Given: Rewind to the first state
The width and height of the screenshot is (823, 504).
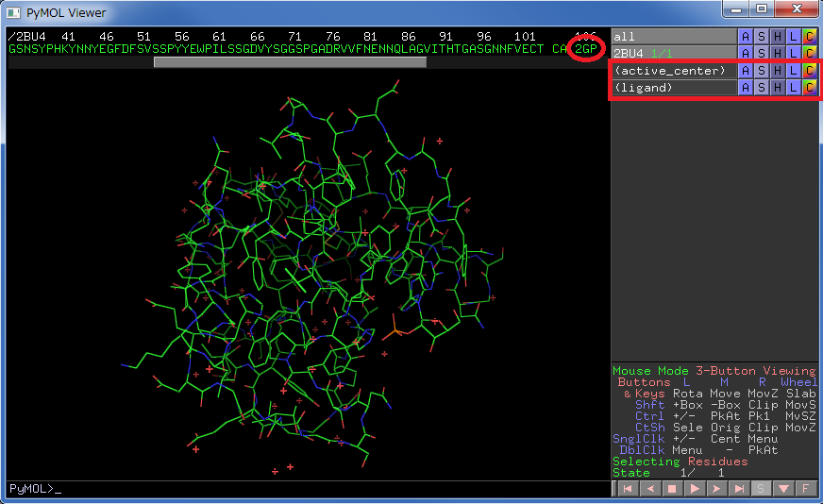Looking at the screenshot, I should [x=627, y=489].
